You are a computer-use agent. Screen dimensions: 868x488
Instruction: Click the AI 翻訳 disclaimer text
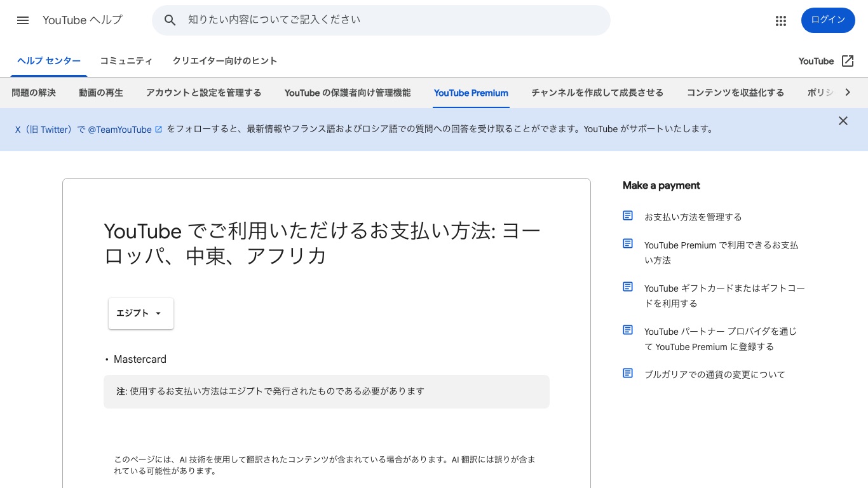[325, 465]
